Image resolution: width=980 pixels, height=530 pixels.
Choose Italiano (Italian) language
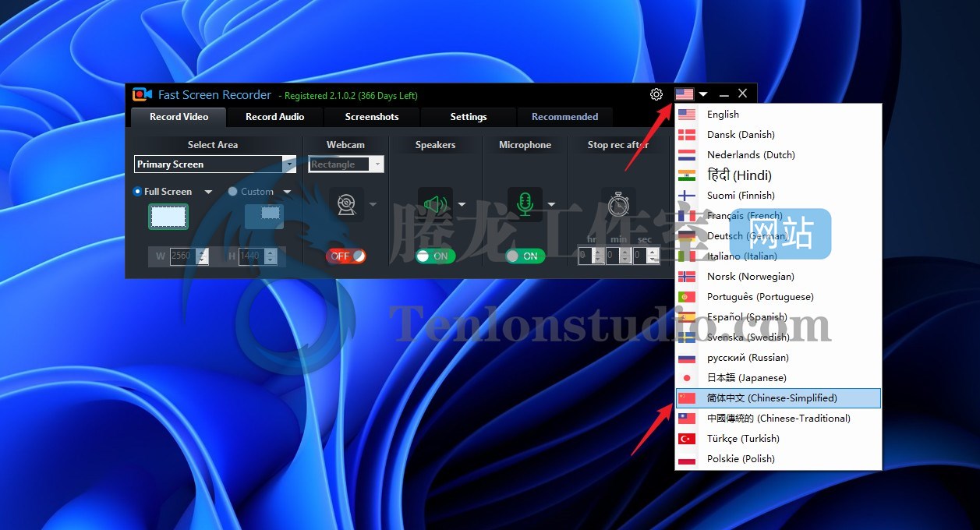click(x=778, y=256)
